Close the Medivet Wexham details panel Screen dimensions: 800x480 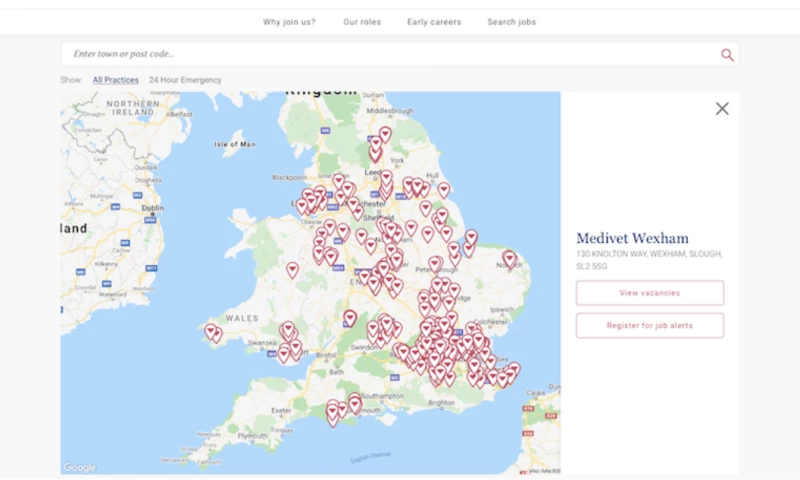722,109
